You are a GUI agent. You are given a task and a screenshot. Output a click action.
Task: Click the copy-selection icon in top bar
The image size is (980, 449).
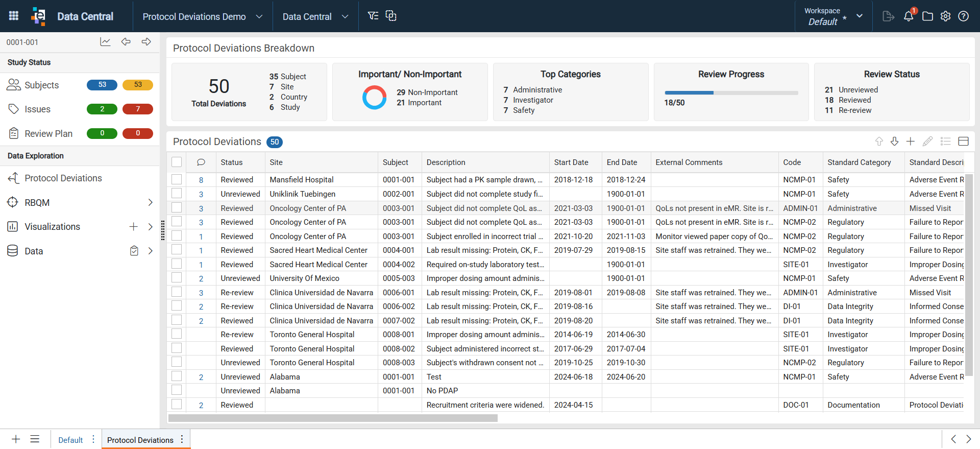[x=391, y=16]
